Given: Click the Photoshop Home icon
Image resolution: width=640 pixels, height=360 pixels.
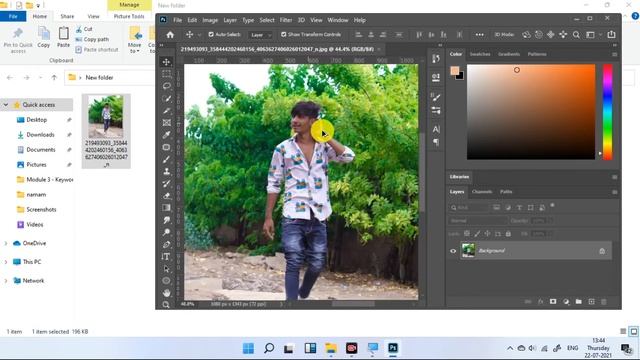Looking at the screenshot, I should 170,35.
